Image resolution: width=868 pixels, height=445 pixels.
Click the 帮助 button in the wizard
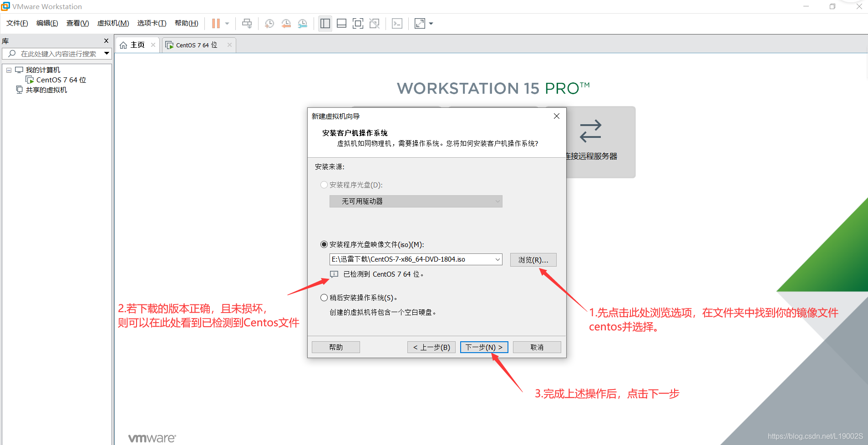[336, 347]
